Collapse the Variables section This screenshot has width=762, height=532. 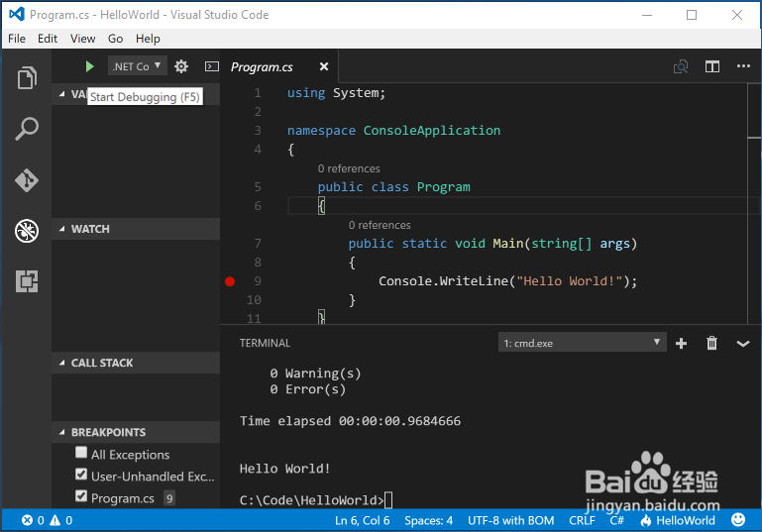62,94
